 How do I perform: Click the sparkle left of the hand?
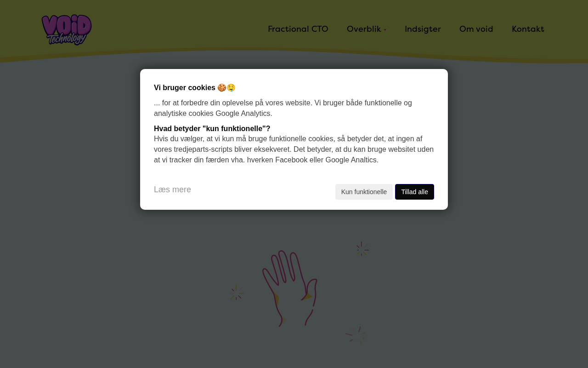237,293
